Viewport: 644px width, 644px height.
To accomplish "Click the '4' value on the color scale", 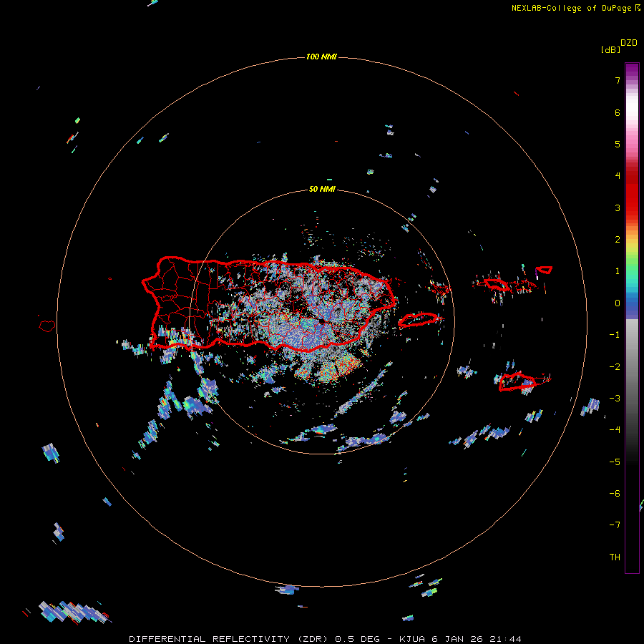I will pyautogui.click(x=618, y=176).
